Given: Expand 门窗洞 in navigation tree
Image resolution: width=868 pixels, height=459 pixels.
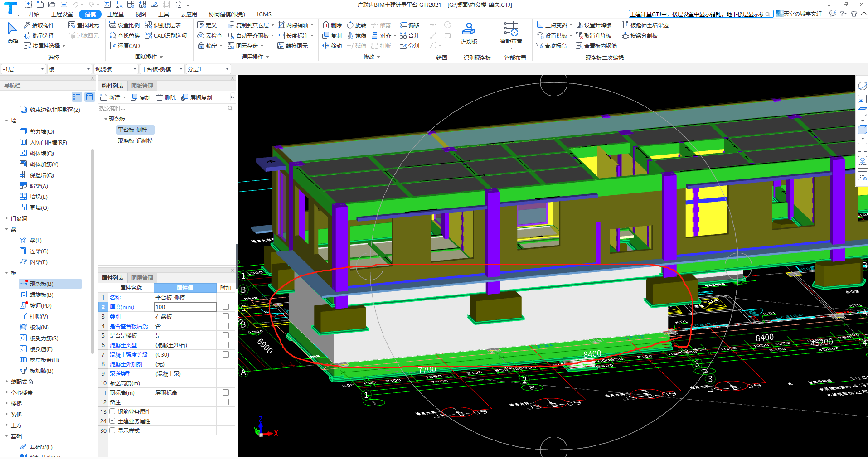Looking at the screenshot, I should click(x=6, y=218).
